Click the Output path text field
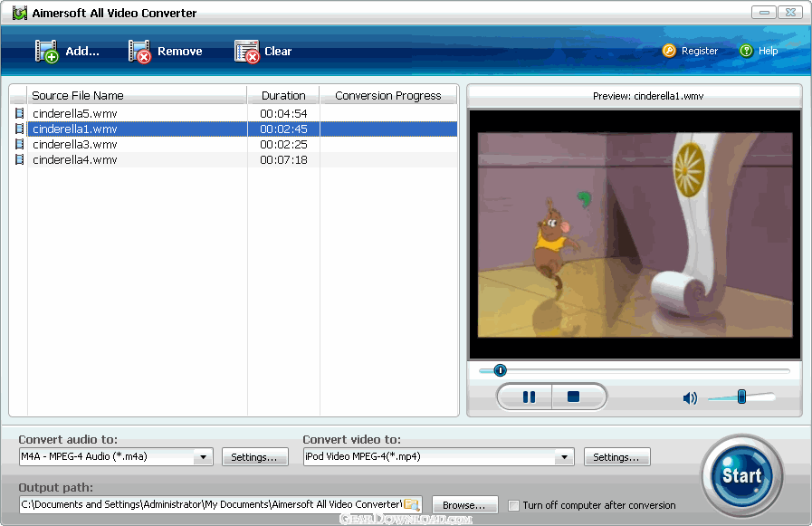The width and height of the screenshot is (812, 526). pos(220,504)
